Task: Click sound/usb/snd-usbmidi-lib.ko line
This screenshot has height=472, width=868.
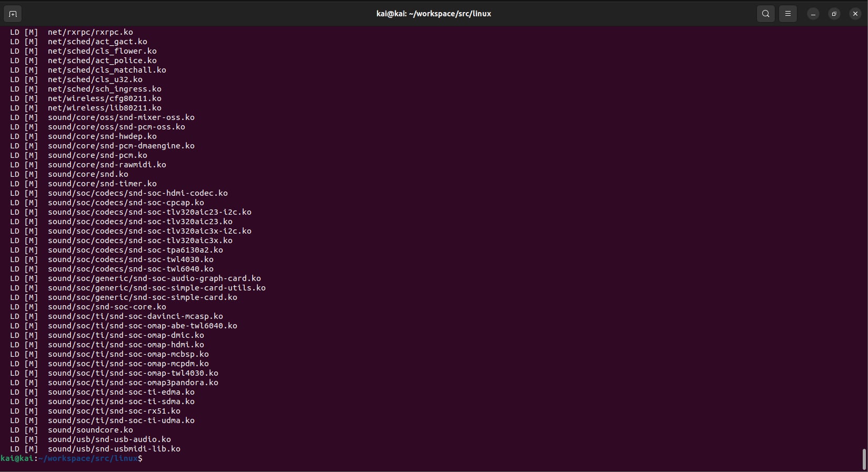Action: (x=95, y=449)
